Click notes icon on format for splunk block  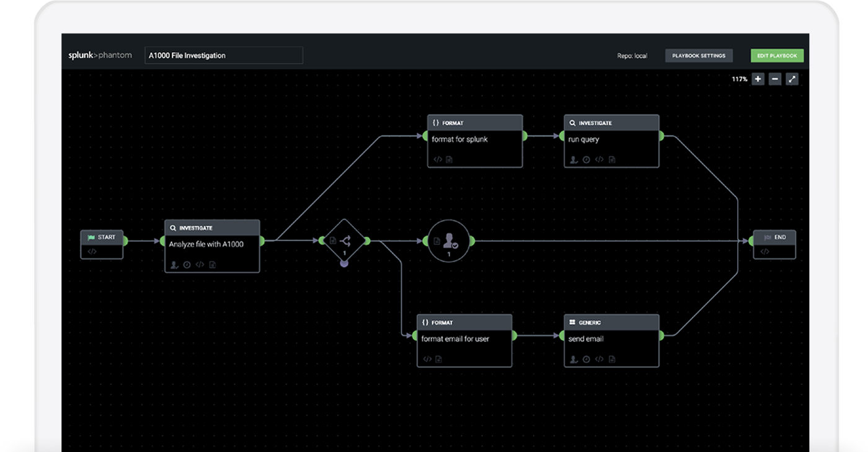click(x=449, y=159)
